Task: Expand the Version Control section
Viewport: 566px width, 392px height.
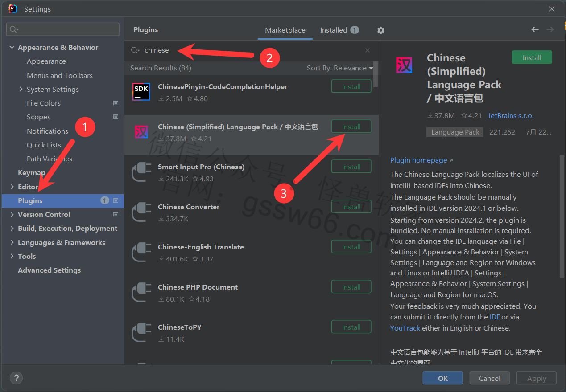Action: [12, 214]
